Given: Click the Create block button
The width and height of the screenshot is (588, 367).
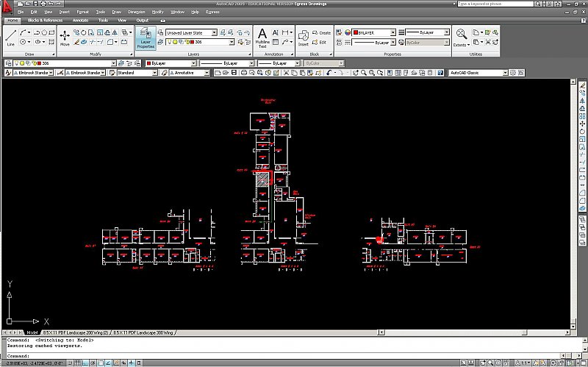Looking at the screenshot, I should click(321, 32).
